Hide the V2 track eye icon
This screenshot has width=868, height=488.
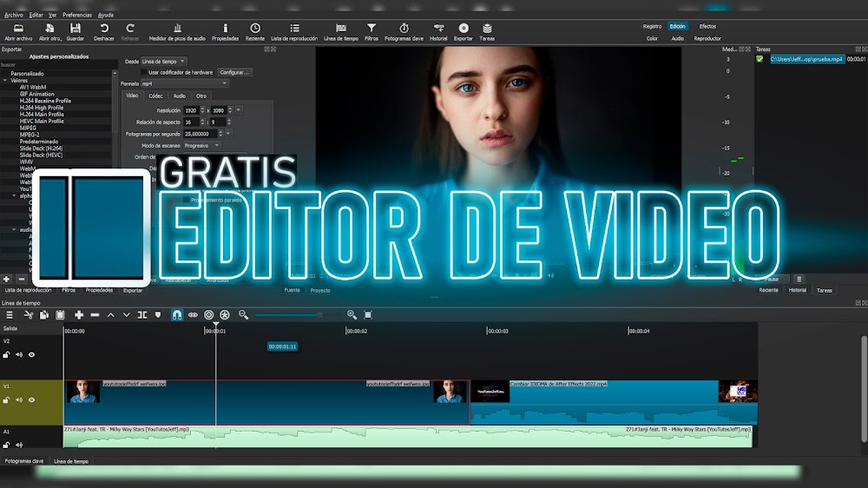[31, 354]
